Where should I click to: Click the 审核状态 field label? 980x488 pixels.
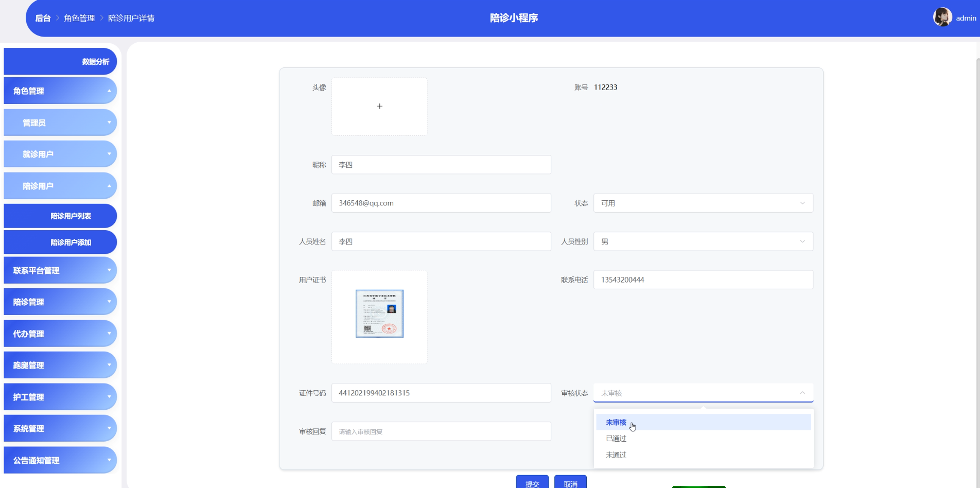574,393
